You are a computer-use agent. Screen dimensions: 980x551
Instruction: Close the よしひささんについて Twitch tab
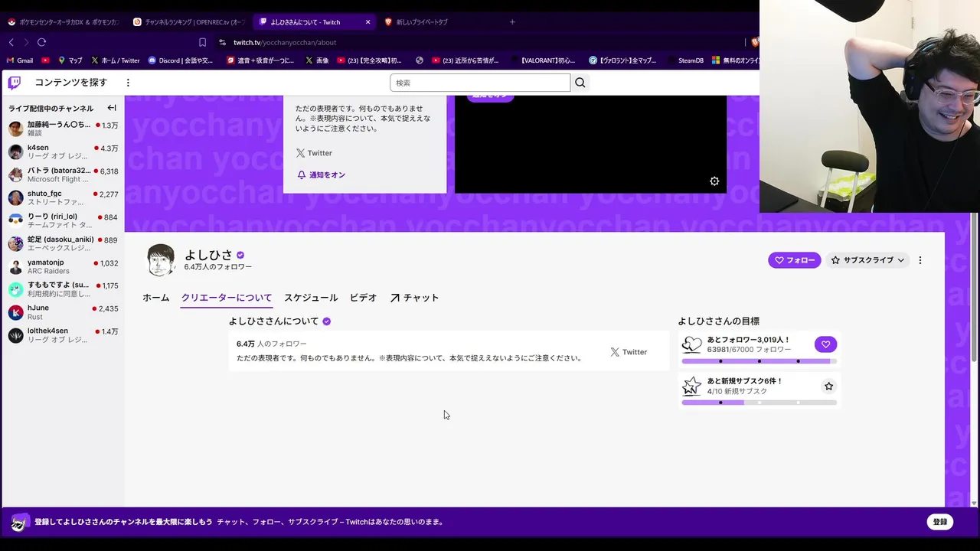pyautogui.click(x=367, y=22)
